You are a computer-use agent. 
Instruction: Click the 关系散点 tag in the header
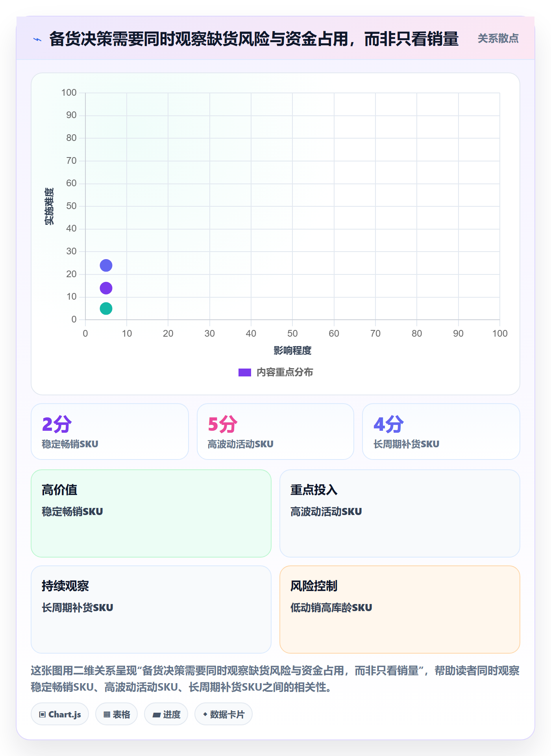point(498,39)
